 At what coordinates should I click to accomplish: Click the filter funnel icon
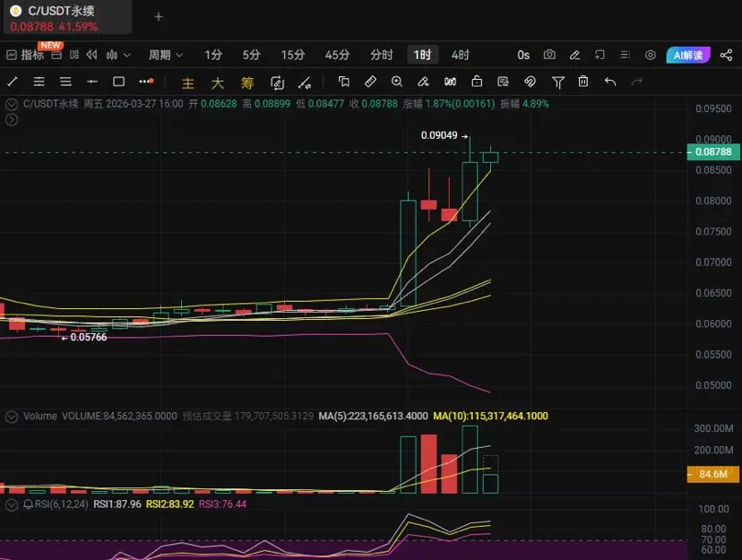tap(558, 82)
